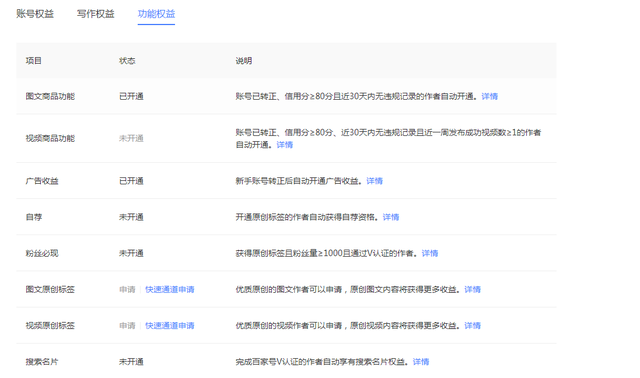Click the 状态 column header
This screenshot has width=640, height=378.
point(127,61)
